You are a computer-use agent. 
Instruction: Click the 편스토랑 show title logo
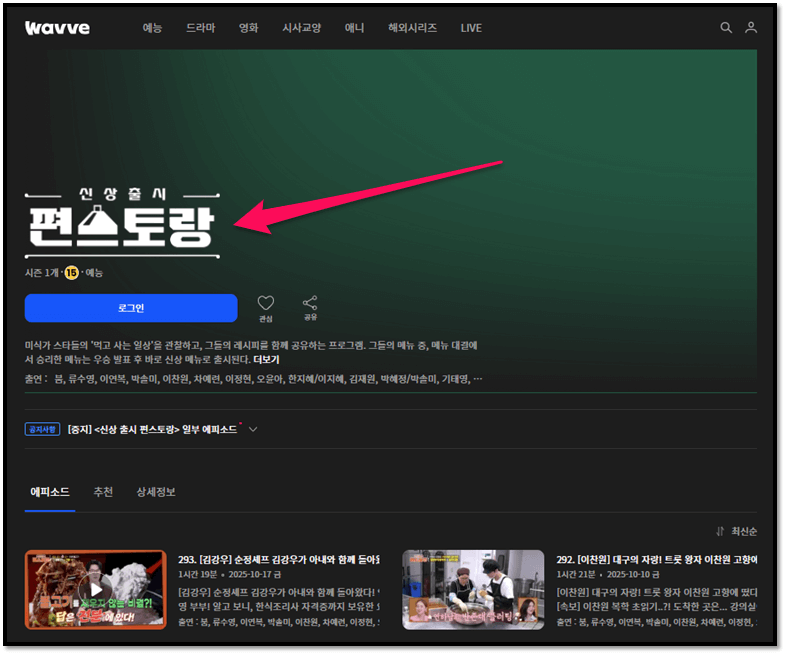[x=122, y=224]
